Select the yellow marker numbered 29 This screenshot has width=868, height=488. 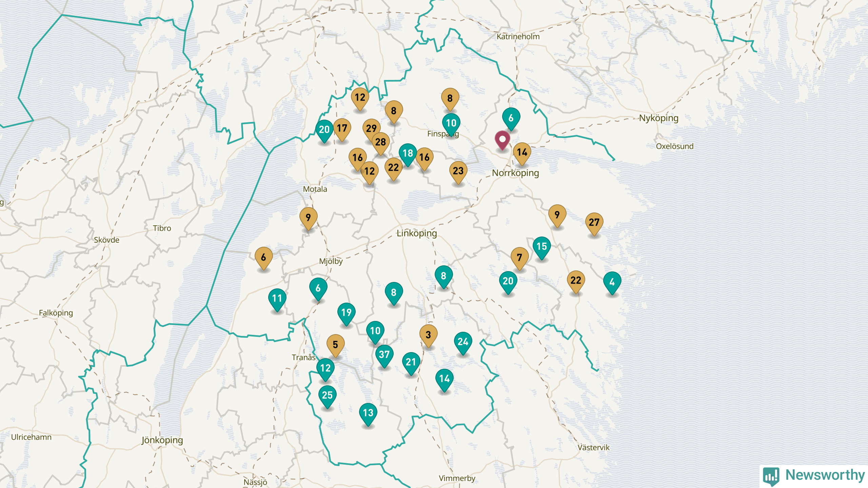371,128
